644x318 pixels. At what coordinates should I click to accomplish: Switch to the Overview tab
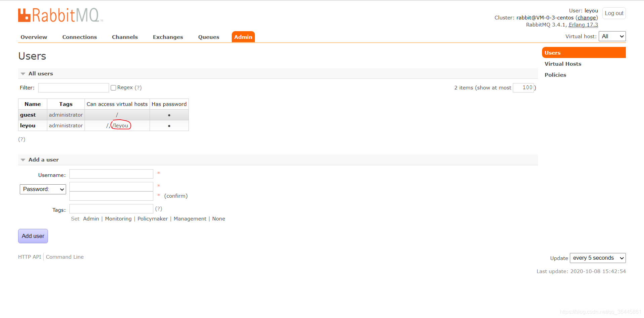(x=34, y=37)
